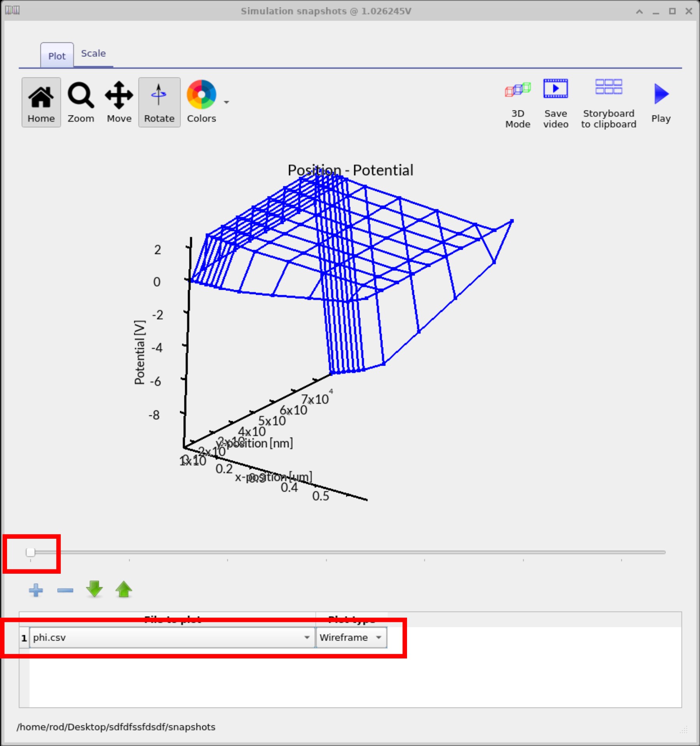Activate the Zoom tool
The height and width of the screenshot is (746, 700).
click(81, 102)
